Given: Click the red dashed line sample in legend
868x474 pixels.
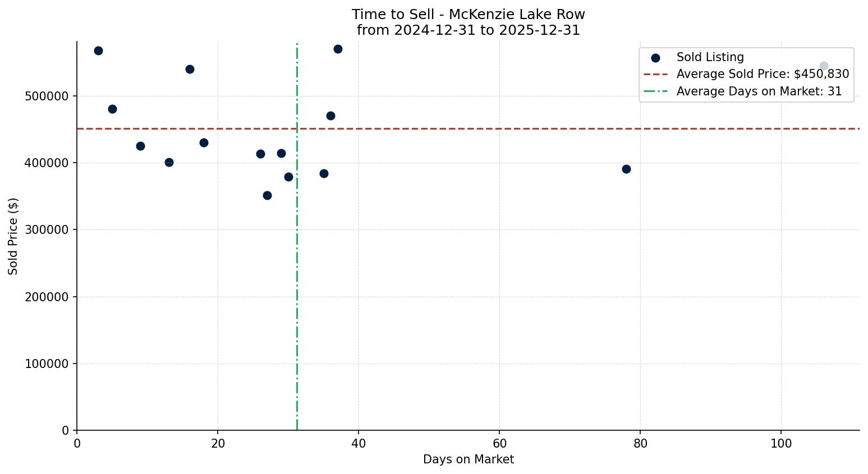Looking at the screenshot, I should (655, 74).
